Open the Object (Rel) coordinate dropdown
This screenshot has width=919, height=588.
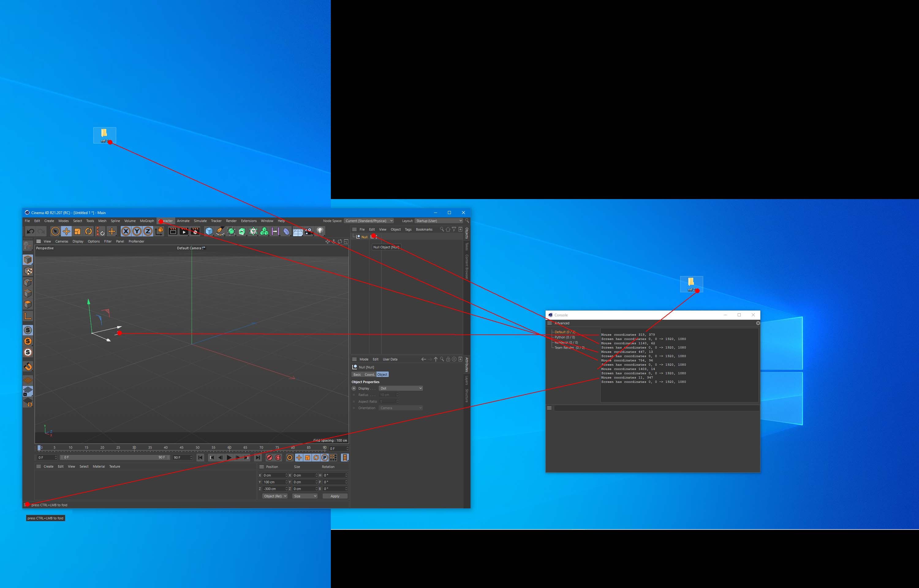click(x=274, y=496)
